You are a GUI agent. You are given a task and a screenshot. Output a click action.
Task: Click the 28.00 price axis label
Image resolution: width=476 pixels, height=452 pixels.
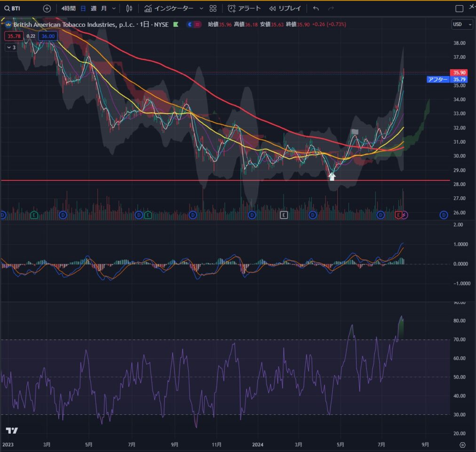coord(460,184)
